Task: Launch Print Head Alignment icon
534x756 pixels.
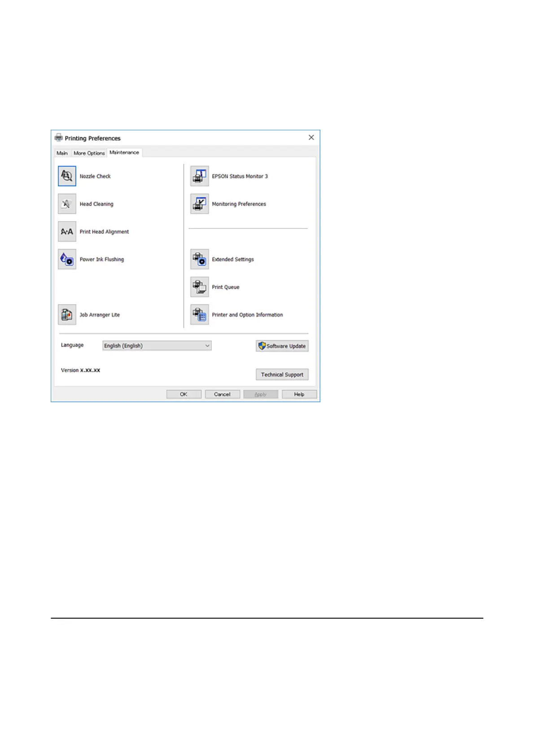Action: coord(67,232)
